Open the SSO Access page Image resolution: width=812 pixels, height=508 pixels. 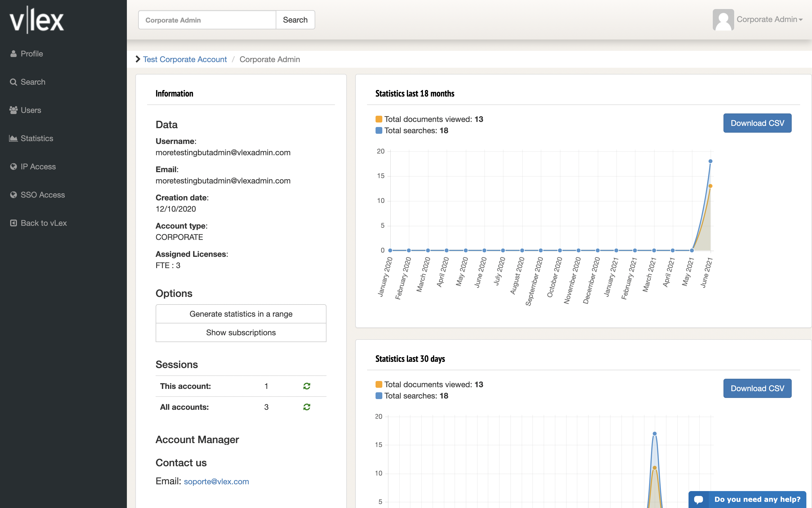[43, 195]
